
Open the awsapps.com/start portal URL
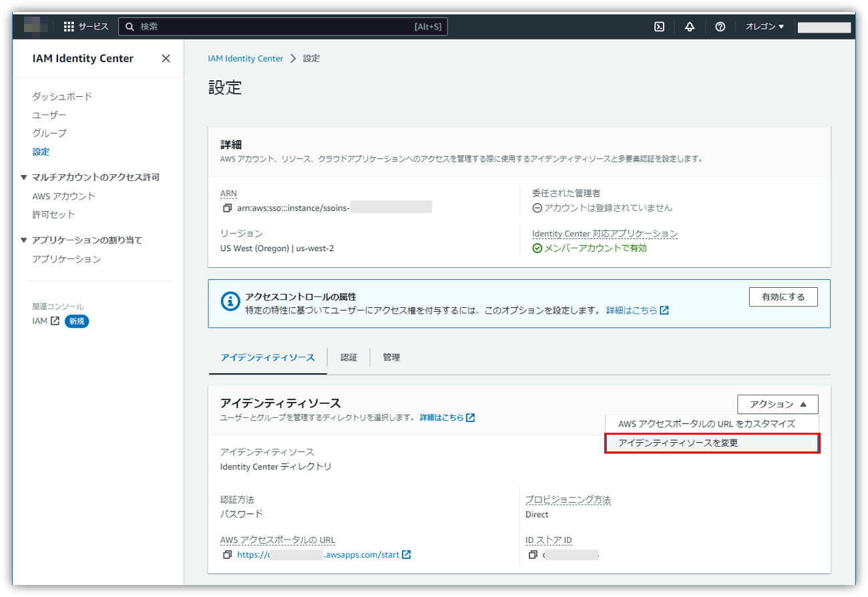(x=318, y=555)
